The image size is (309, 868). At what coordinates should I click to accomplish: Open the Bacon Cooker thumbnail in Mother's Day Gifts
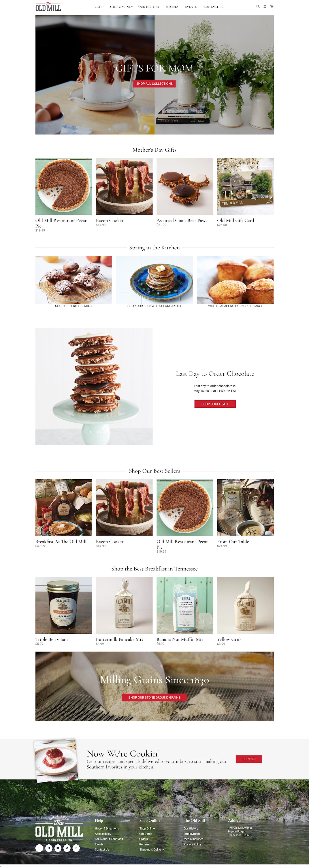pos(124,186)
